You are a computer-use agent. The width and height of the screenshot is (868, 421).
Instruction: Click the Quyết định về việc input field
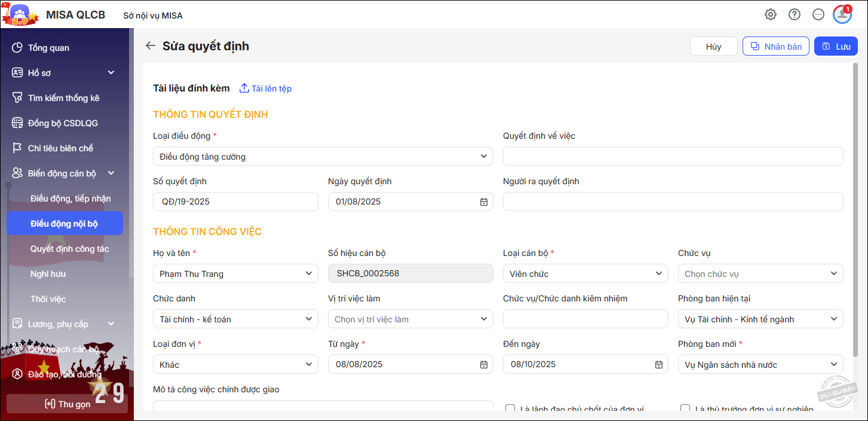coord(673,157)
